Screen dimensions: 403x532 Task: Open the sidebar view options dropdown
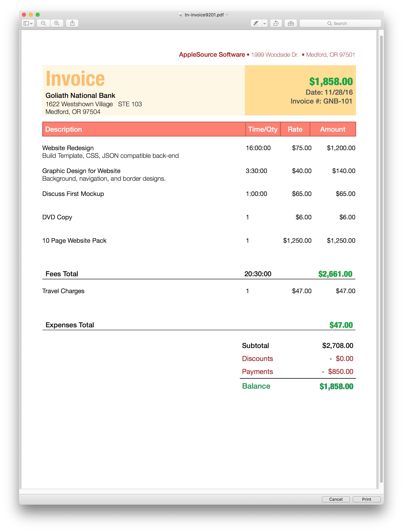[28, 23]
